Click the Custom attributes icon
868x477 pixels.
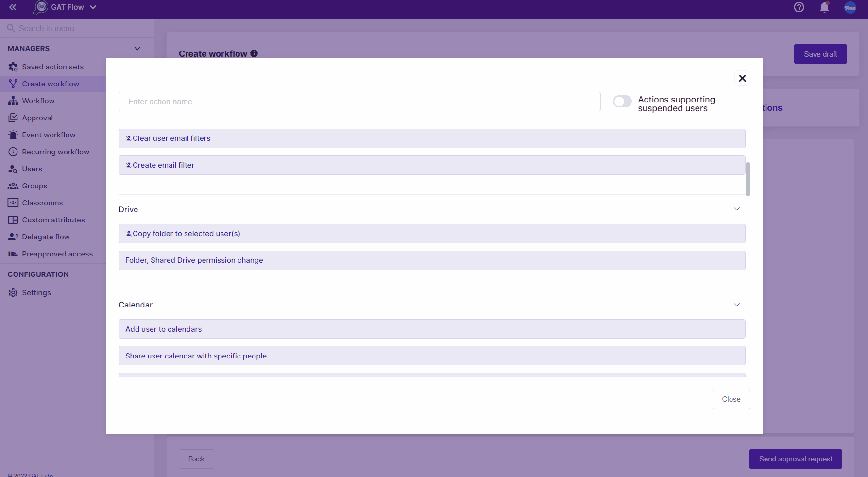pos(13,220)
